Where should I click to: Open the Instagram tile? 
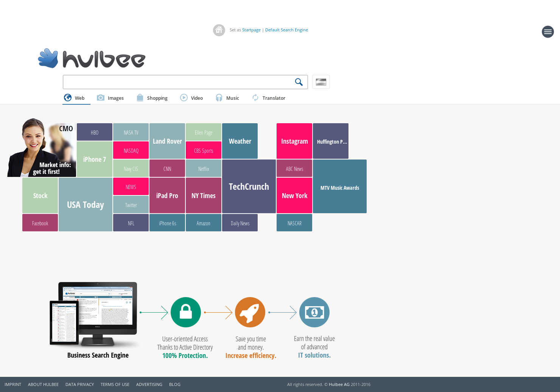[x=294, y=141]
